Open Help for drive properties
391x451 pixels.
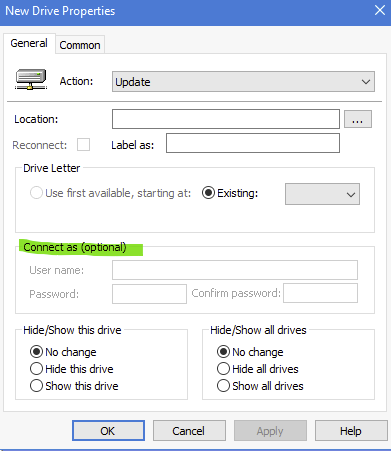coord(351,431)
